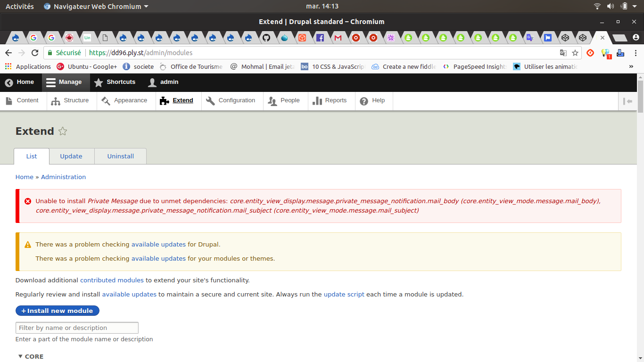Toggle toolbar orientation to vertical
The height and width of the screenshot is (362, 644).
point(627,101)
